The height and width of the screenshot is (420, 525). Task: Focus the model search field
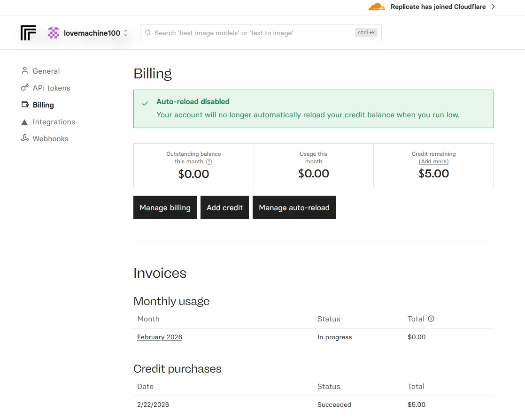click(x=261, y=33)
